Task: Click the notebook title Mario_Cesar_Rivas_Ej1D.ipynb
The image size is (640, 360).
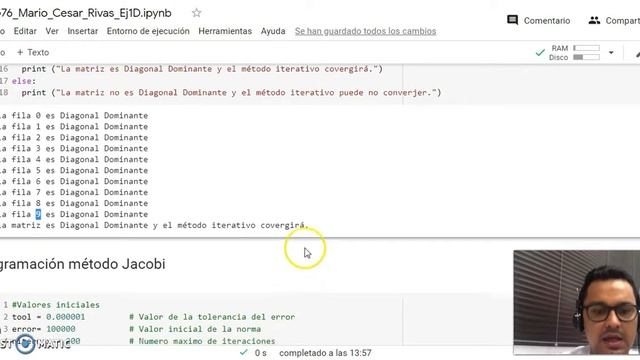Action: (86, 13)
